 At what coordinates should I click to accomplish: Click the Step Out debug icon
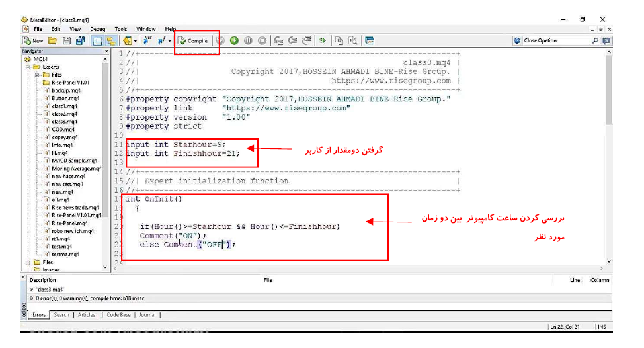[x=307, y=40]
